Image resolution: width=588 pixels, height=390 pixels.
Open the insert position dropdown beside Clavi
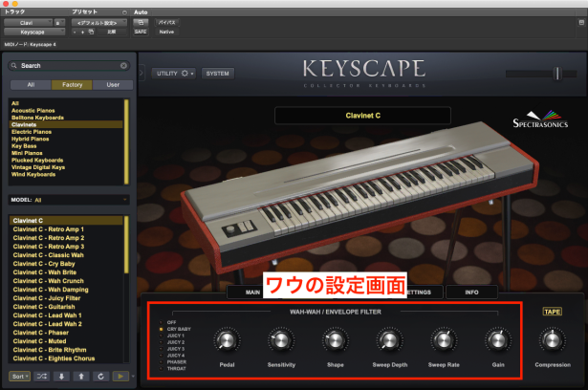(59, 23)
